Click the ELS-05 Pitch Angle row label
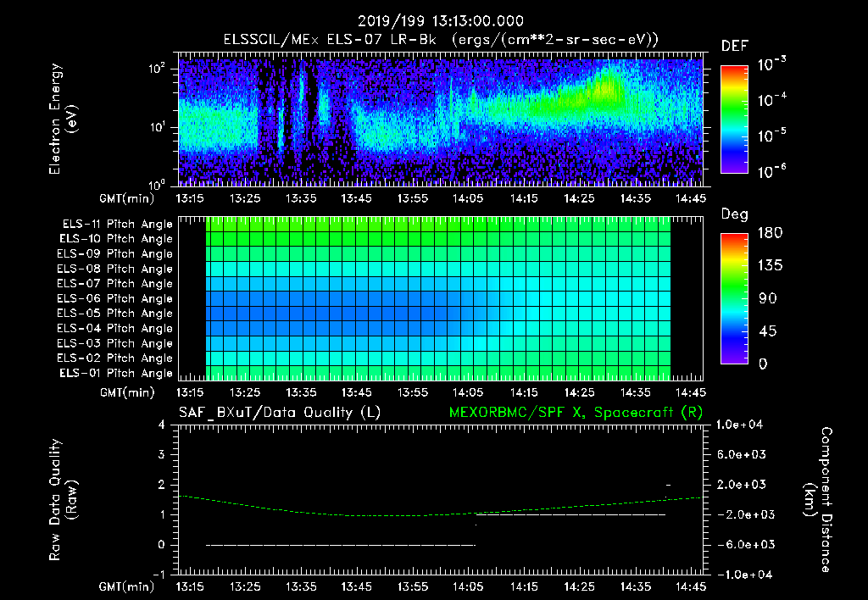 tap(114, 314)
